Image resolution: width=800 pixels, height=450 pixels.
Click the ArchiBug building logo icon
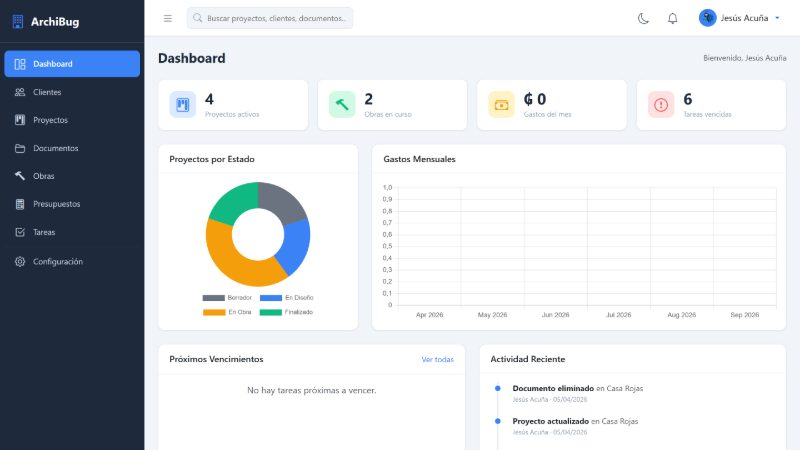click(18, 21)
